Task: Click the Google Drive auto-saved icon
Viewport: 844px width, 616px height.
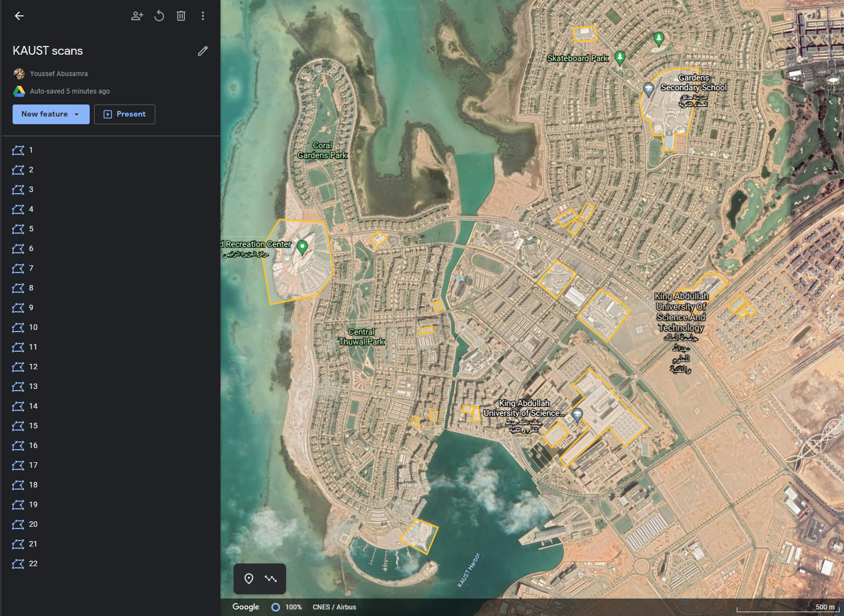Action: [x=19, y=91]
